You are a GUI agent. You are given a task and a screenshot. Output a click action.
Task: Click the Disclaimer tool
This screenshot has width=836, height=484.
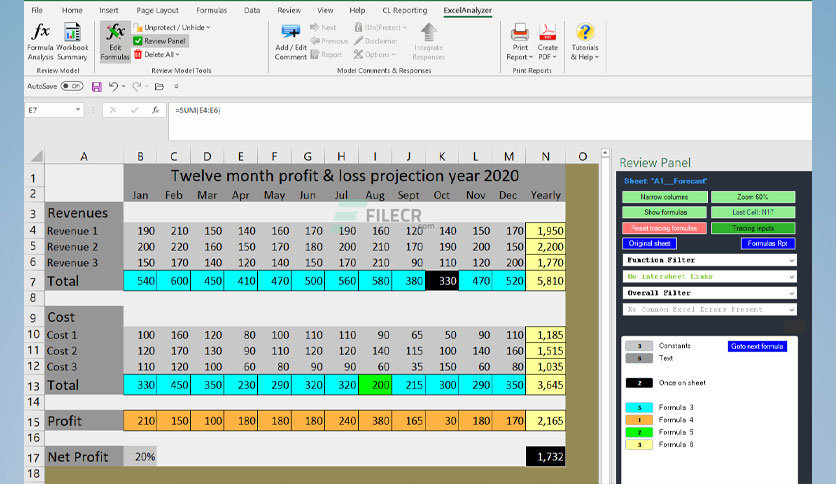click(x=376, y=41)
